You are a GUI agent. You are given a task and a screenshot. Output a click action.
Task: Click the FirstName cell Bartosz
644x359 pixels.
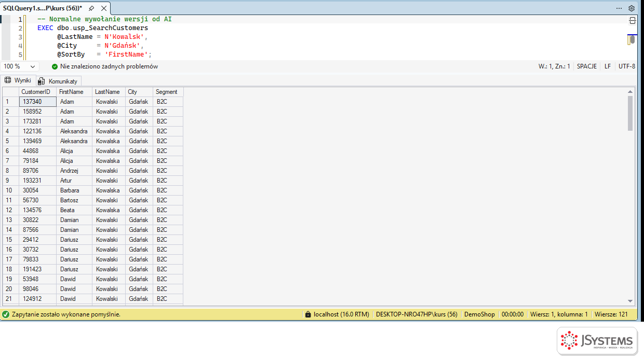[74, 200]
